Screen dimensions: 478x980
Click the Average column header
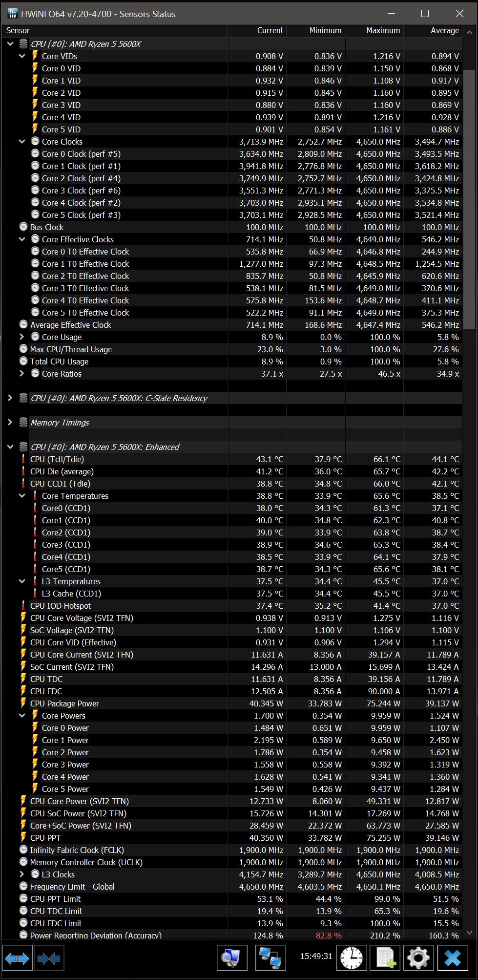click(444, 30)
